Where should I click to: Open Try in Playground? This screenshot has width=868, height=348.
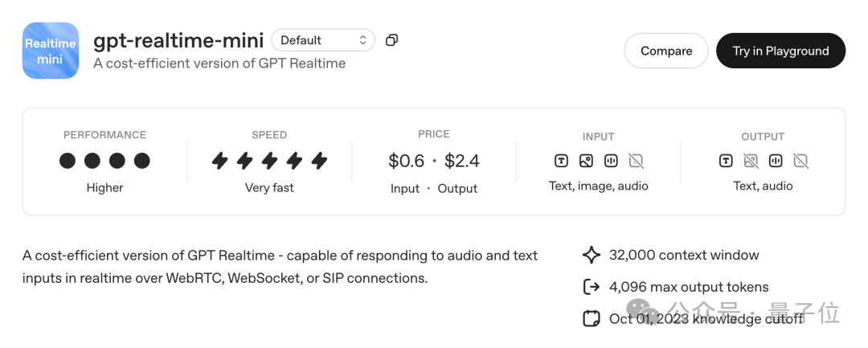pyautogui.click(x=780, y=51)
